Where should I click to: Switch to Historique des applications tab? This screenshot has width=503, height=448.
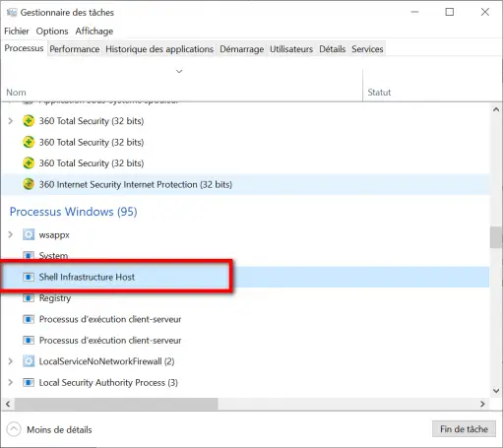[159, 49]
